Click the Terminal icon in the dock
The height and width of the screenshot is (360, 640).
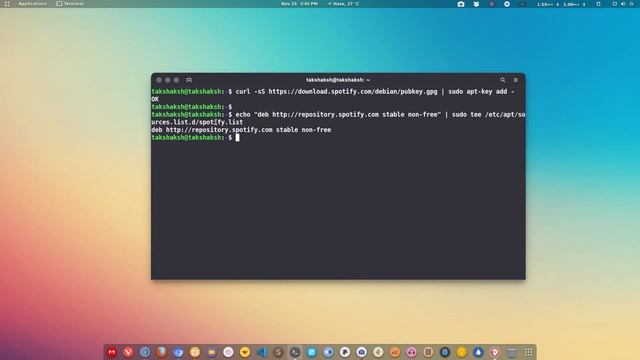click(295, 352)
